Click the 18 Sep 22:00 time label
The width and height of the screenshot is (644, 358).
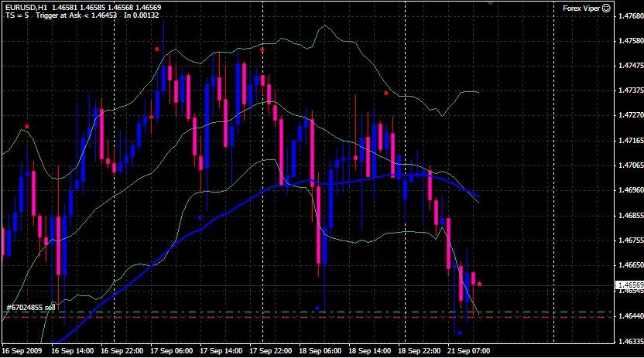[x=420, y=351]
